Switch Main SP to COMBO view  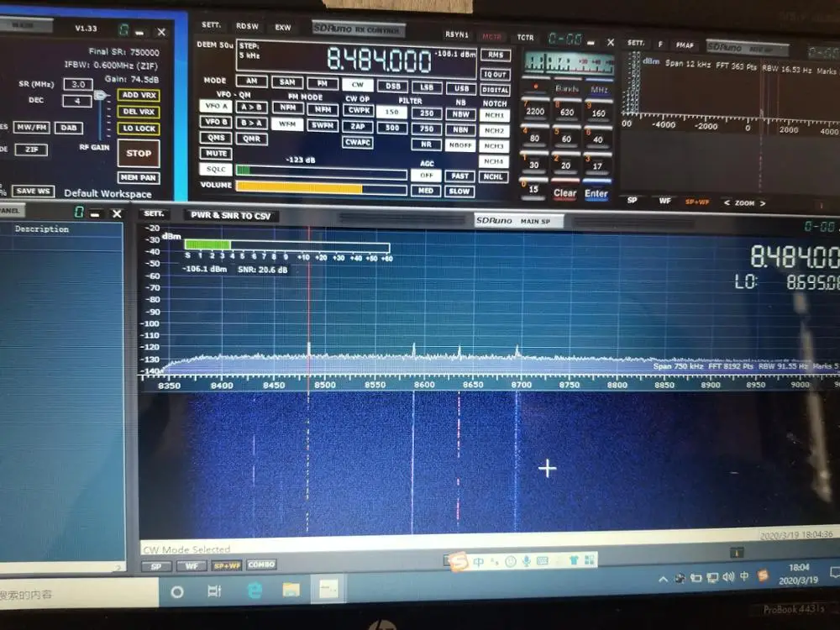point(261,564)
